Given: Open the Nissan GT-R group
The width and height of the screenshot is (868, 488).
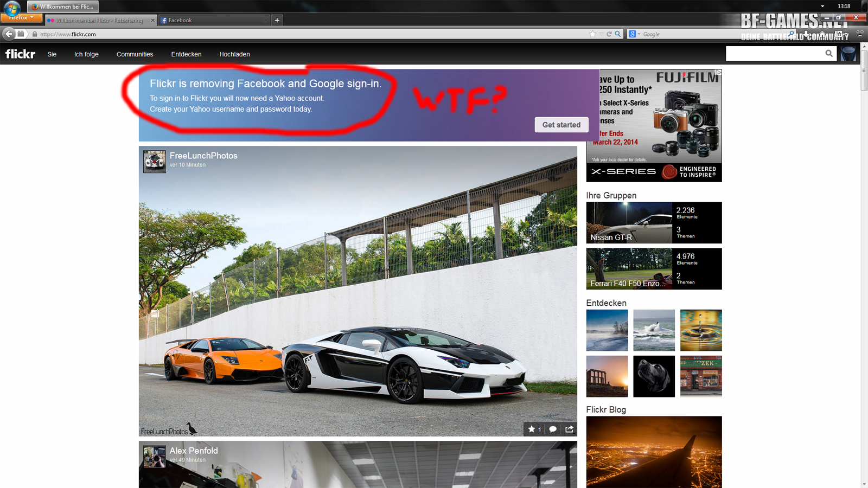Looking at the screenshot, I should pyautogui.click(x=629, y=223).
